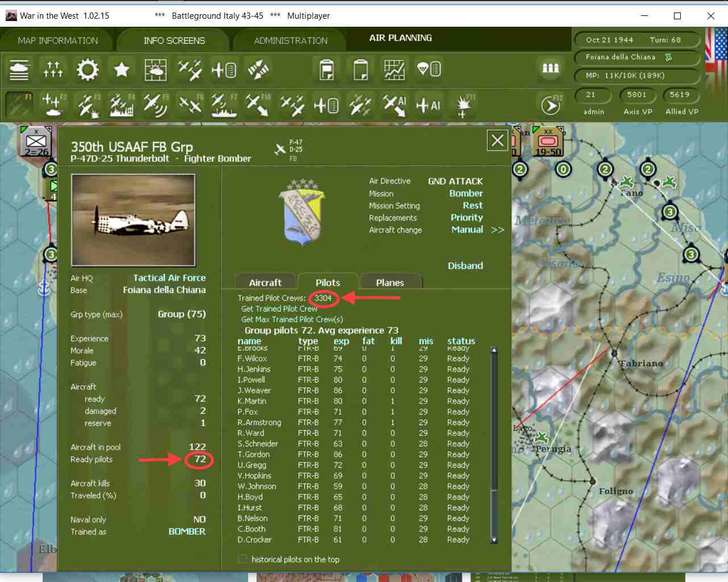728x582 pixels.
Task: Select pilot row T.Gordon
Action: [x=354, y=454]
